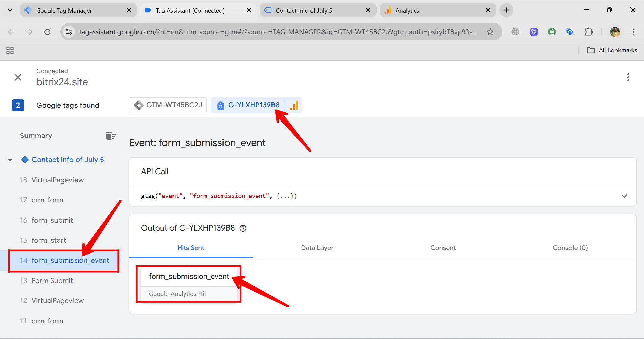The height and width of the screenshot is (339, 644).
Task: Click the address bar URL field
Action: [x=278, y=32]
